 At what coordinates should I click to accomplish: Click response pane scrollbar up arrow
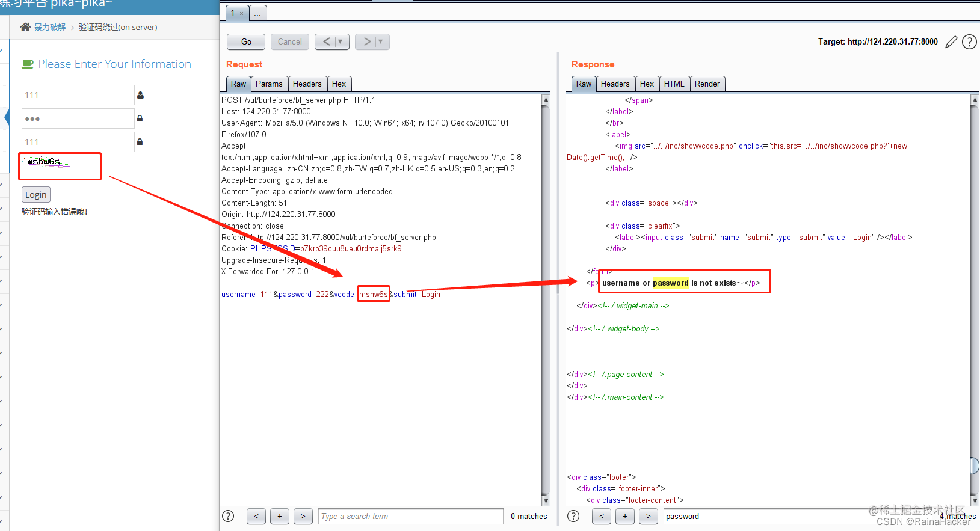click(975, 99)
